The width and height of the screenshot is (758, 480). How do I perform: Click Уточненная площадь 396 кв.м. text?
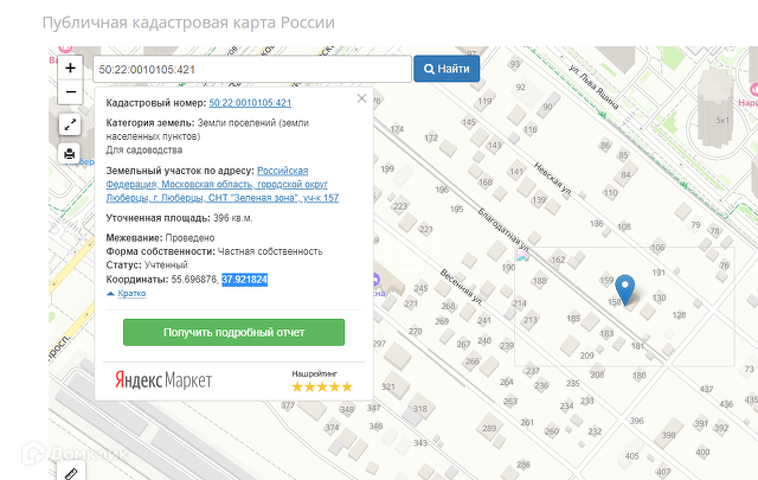(179, 218)
